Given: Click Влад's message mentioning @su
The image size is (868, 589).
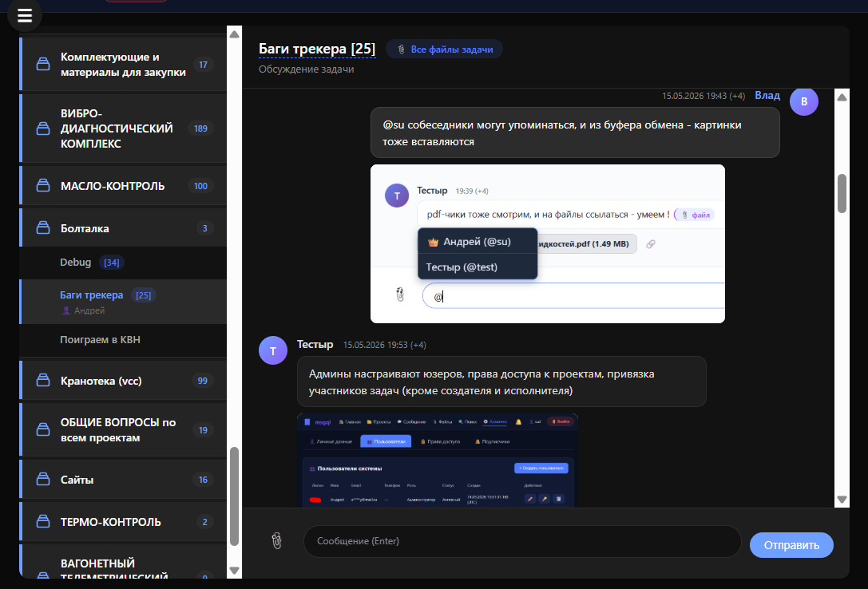Looking at the screenshot, I should click(x=575, y=132).
